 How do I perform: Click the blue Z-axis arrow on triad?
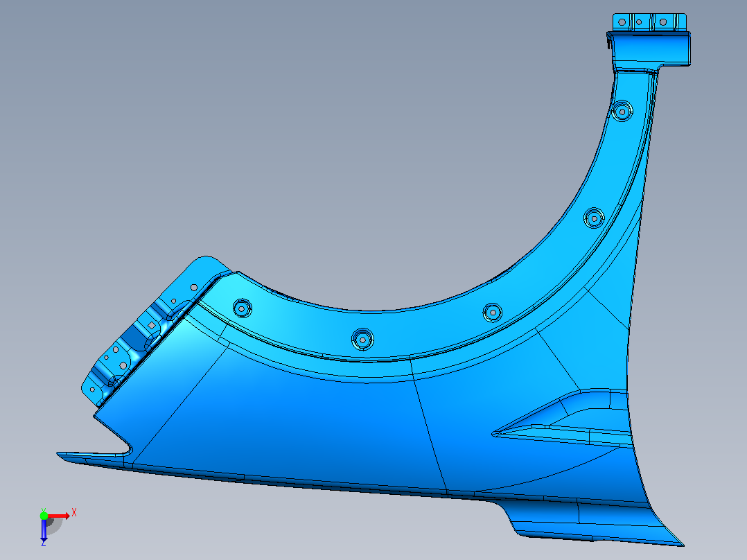point(44,530)
